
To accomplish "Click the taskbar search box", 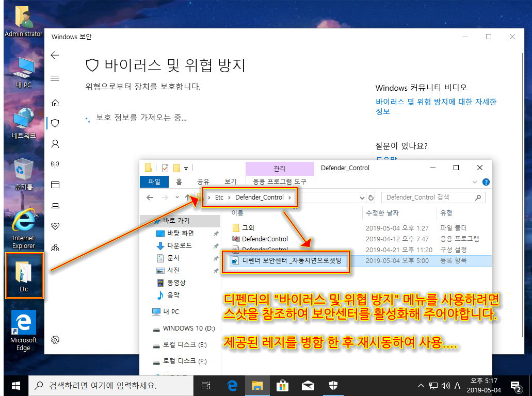I will tap(111, 386).
